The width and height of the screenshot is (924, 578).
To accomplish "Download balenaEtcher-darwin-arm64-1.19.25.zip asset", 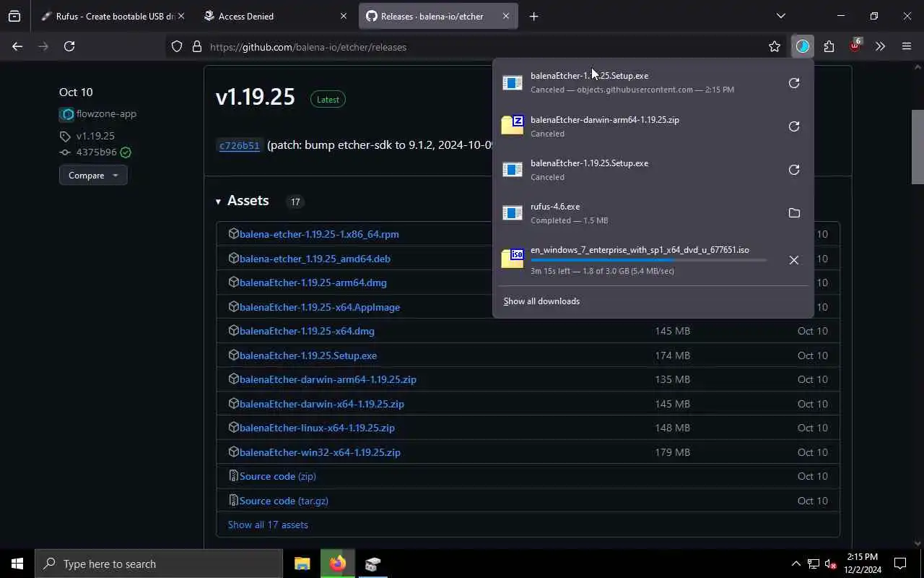I will [x=328, y=379].
